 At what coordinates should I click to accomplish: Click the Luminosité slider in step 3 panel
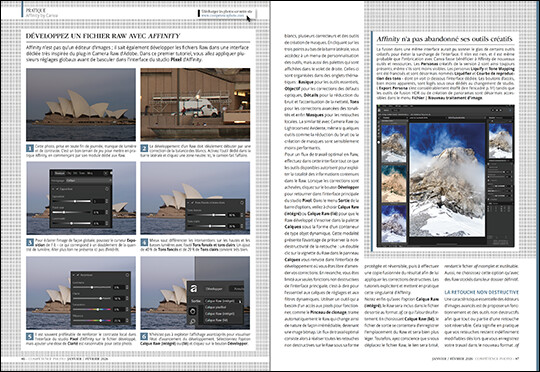coord(71,224)
